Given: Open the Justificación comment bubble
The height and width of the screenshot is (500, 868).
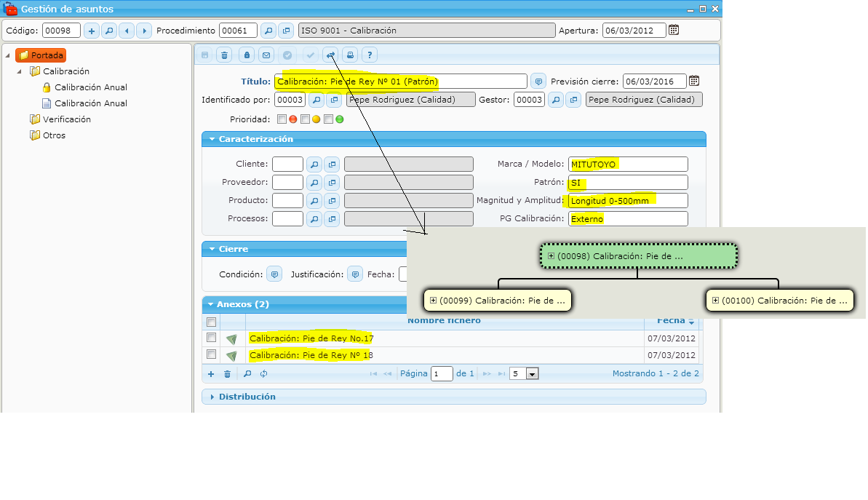Looking at the screenshot, I should click(x=355, y=274).
